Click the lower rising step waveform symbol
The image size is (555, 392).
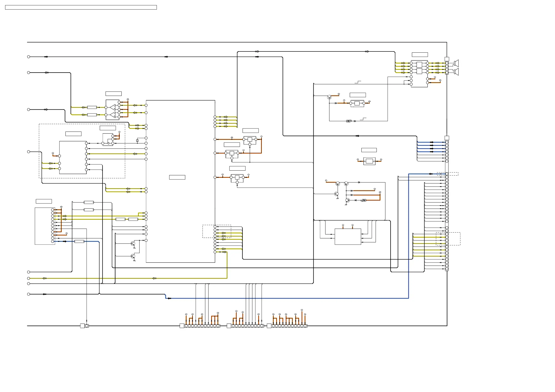tap(363, 119)
